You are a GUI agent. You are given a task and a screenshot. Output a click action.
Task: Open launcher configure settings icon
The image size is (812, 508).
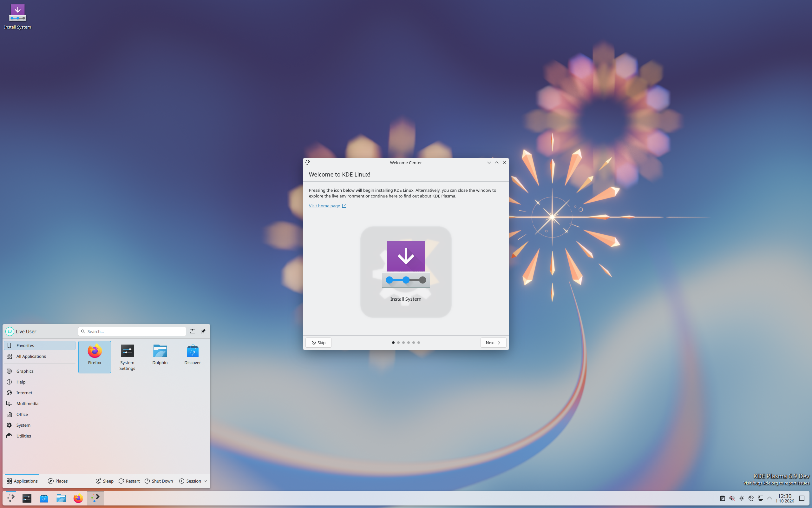192,331
